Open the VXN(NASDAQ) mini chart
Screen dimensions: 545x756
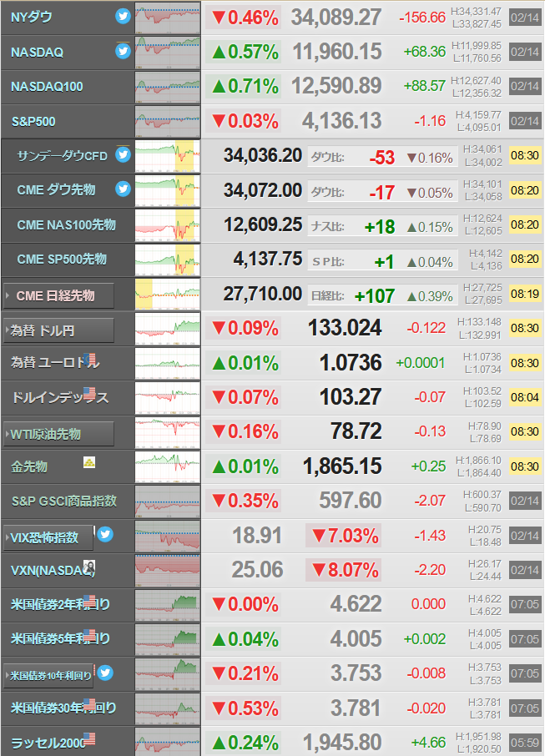(x=168, y=571)
